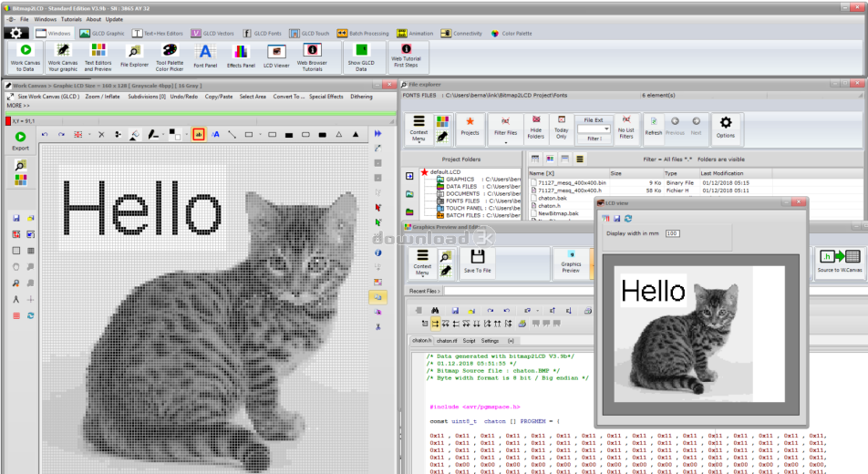Image resolution: width=868 pixels, height=474 pixels.
Task: Select the blue font 'A' tool
Action: tap(215, 135)
